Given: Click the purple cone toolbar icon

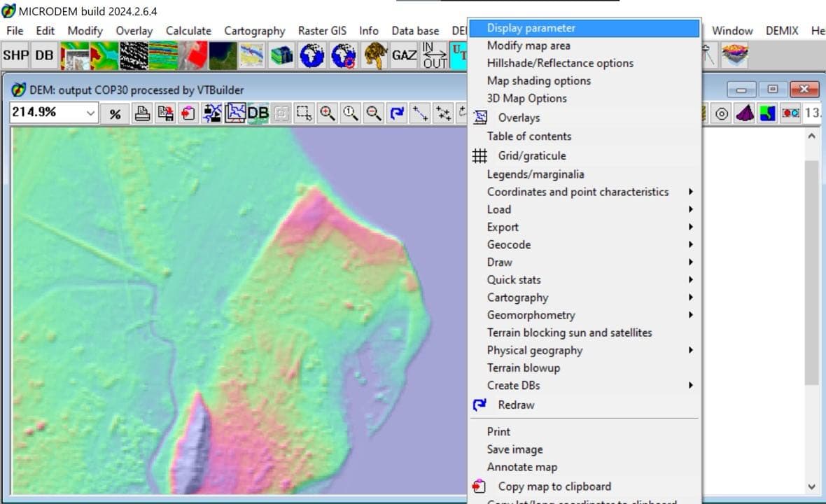Looking at the screenshot, I should [x=745, y=113].
